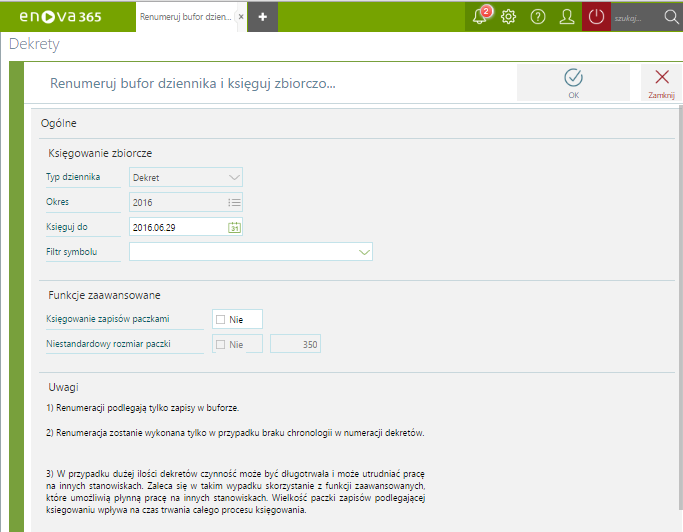Open the Okres list picker icon

pos(234,203)
